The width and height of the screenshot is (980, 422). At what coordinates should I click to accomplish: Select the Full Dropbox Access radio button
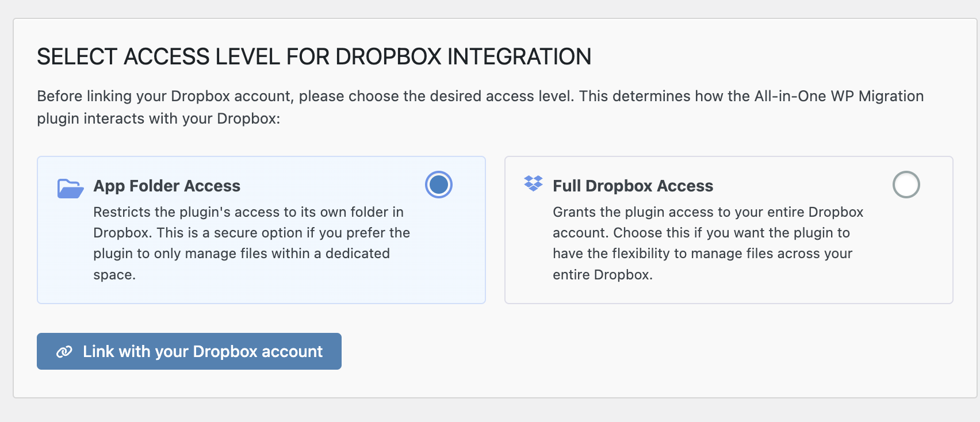click(906, 185)
